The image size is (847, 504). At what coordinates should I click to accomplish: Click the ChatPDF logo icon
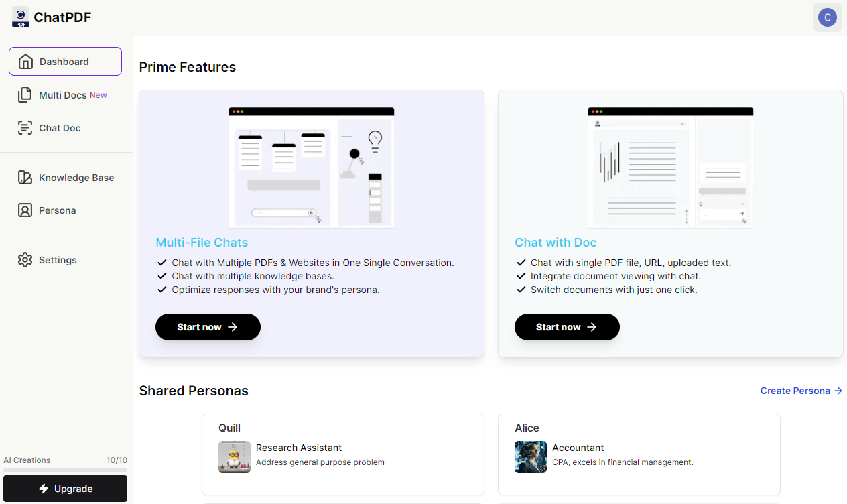[x=21, y=17]
